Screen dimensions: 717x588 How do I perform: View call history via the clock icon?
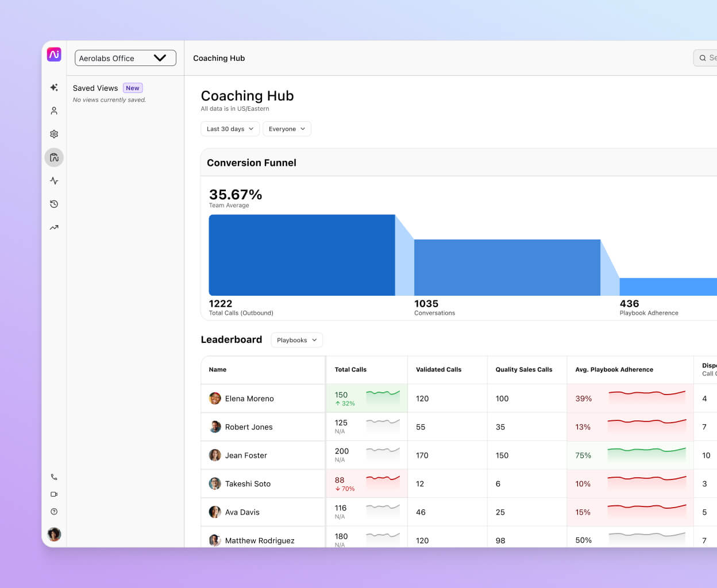(54, 204)
